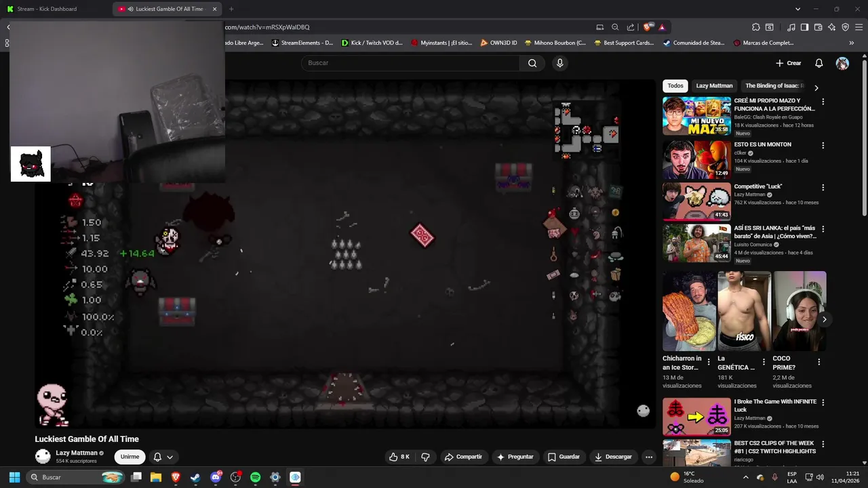This screenshot has width=868, height=488.
Task: Open ASÍ ES SRI LANKA video thumbnail
Action: click(x=696, y=243)
